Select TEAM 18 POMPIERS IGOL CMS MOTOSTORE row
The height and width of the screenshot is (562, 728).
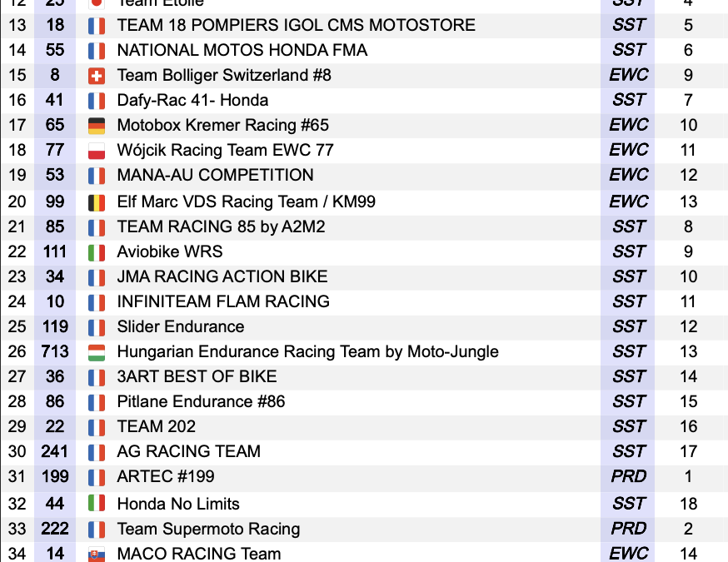coord(364,25)
